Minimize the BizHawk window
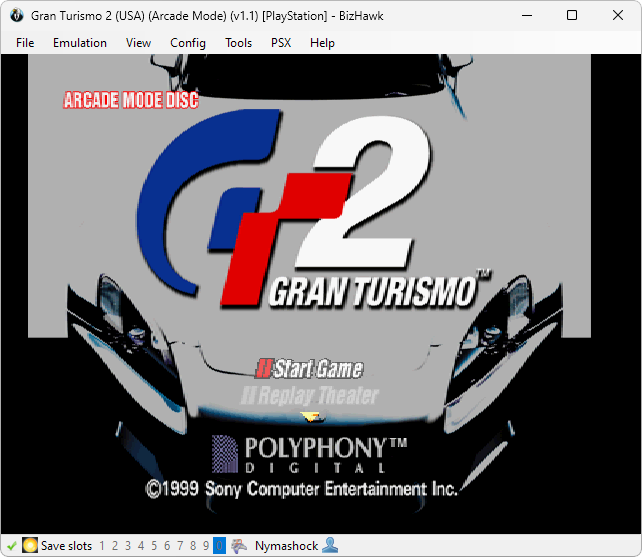This screenshot has width=642, height=557. [x=527, y=16]
